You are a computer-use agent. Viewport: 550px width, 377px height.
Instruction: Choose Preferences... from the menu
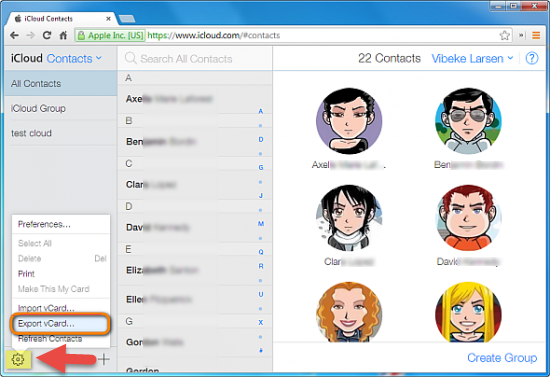(61, 224)
